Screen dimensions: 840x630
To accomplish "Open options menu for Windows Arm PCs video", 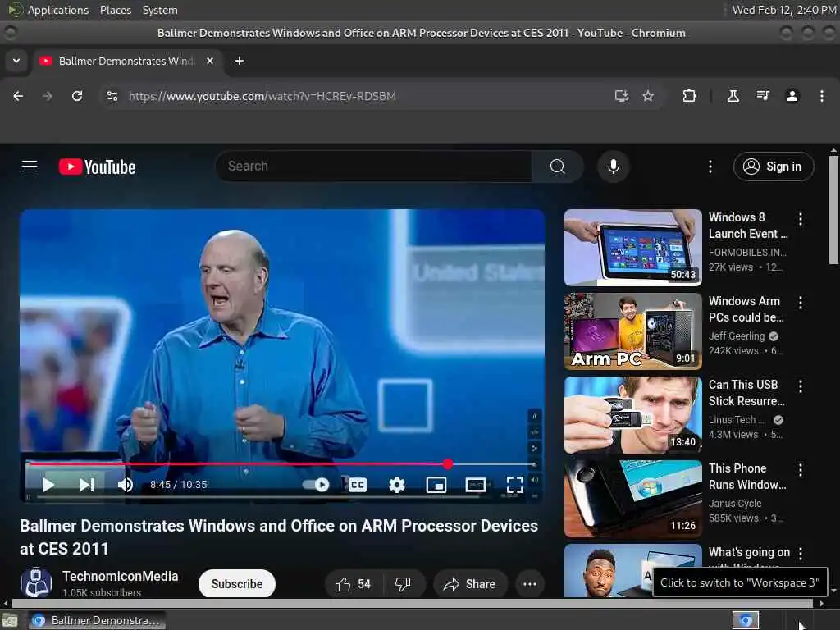I will click(x=801, y=303).
